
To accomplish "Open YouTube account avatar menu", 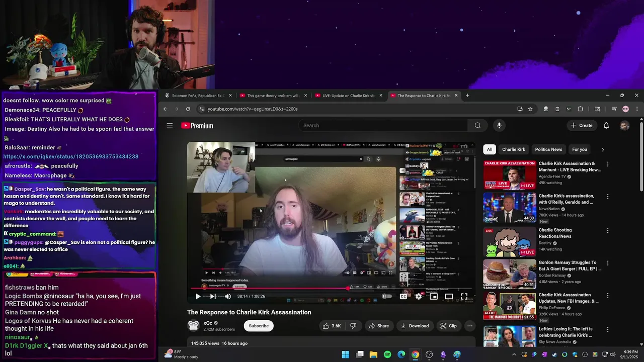I will [x=624, y=126].
